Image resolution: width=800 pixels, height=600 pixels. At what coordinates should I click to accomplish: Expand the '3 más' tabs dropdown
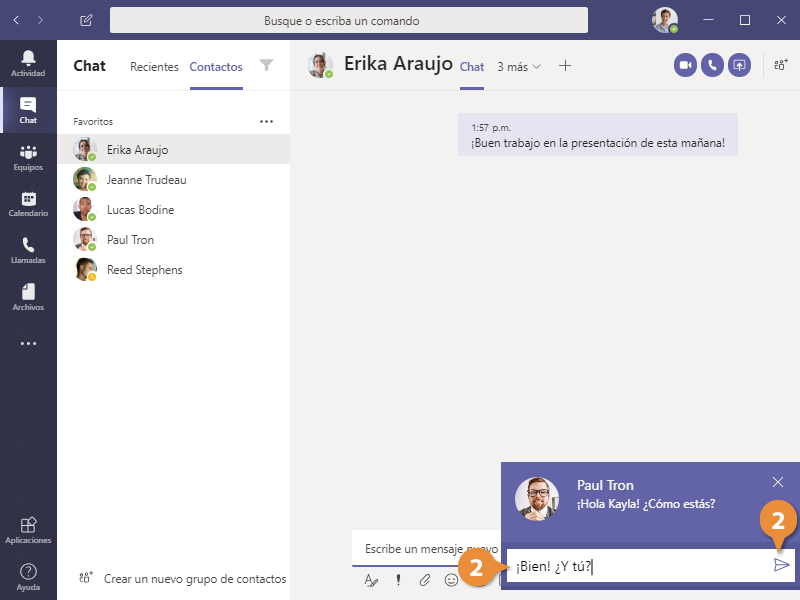point(519,67)
